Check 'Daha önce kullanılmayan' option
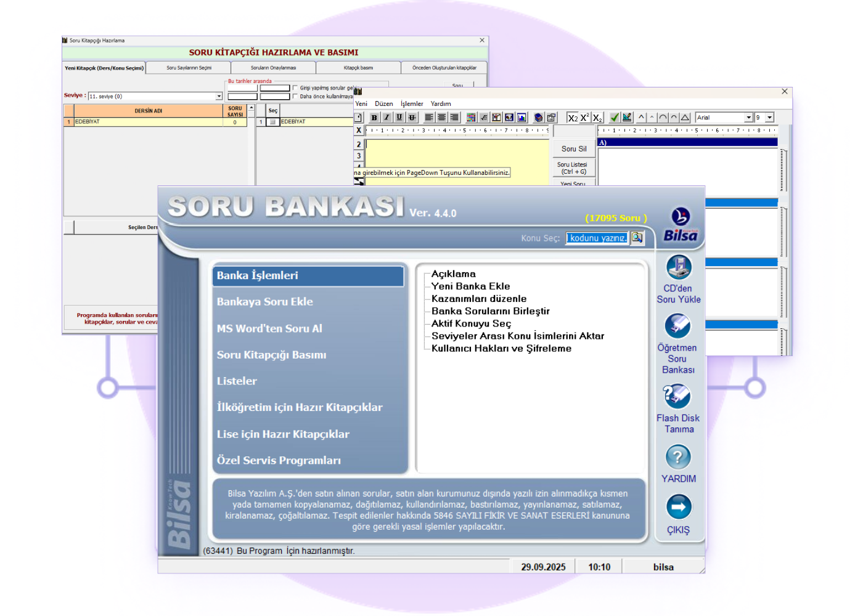The height and width of the screenshot is (616, 863). pos(295,97)
